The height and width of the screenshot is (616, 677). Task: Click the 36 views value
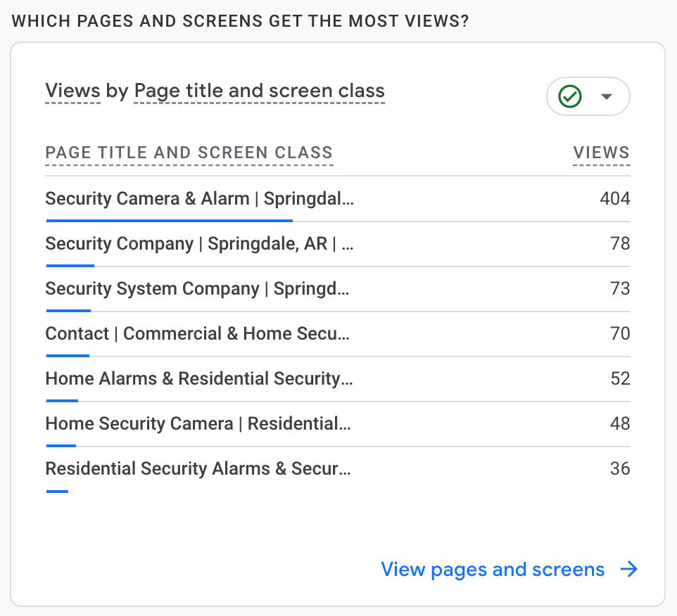(619, 469)
